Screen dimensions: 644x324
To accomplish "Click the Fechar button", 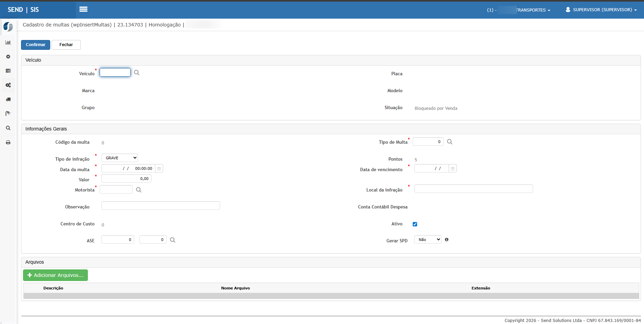I will [66, 45].
